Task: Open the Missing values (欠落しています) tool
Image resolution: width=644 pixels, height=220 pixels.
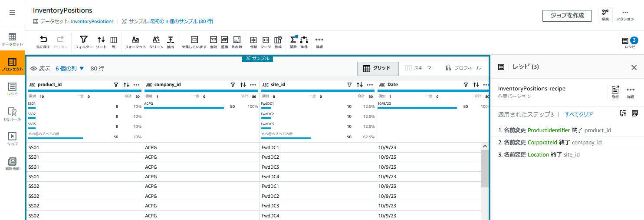Action: pos(194,42)
